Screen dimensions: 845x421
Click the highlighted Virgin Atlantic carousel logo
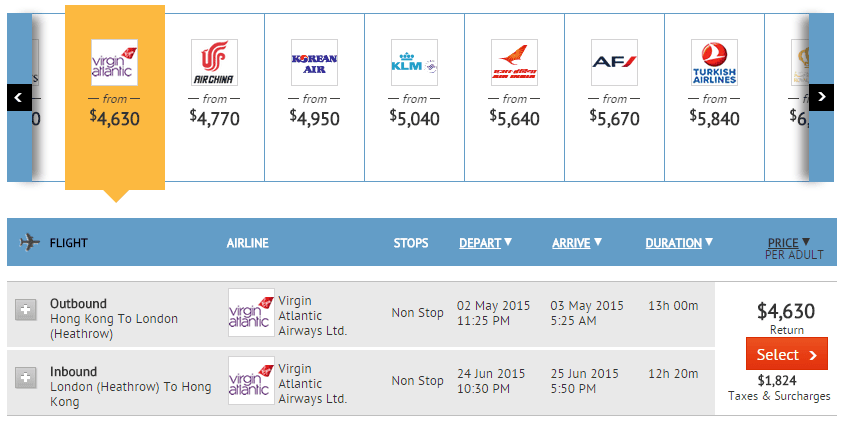(x=114, y=62)
